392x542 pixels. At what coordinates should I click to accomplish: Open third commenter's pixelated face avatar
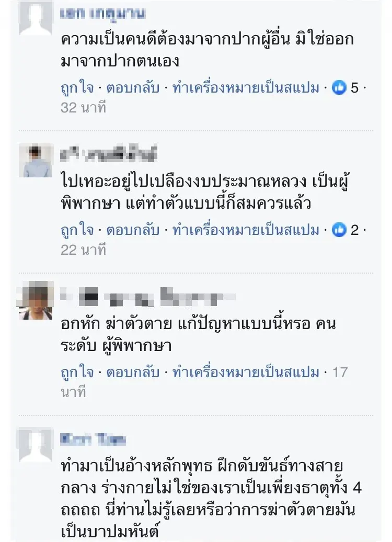coord(36,300)
